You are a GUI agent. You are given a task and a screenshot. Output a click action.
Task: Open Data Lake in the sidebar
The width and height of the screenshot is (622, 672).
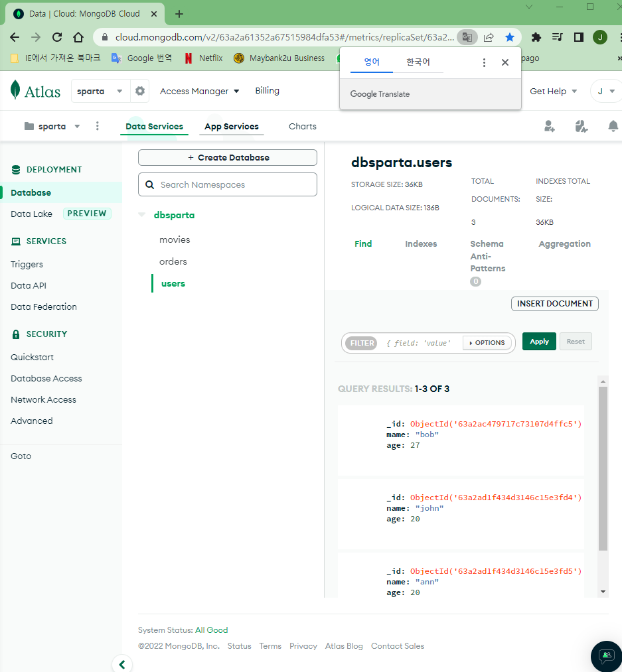[31, 214]
